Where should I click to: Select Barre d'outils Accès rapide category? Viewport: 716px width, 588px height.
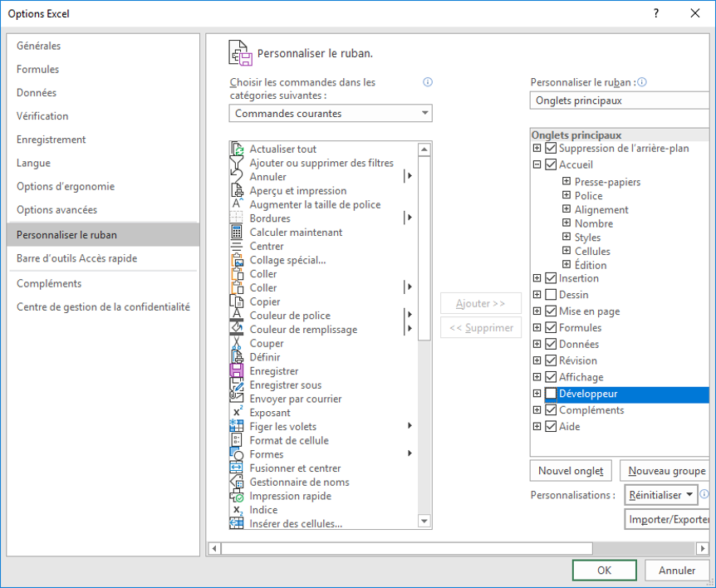point(103,258)
